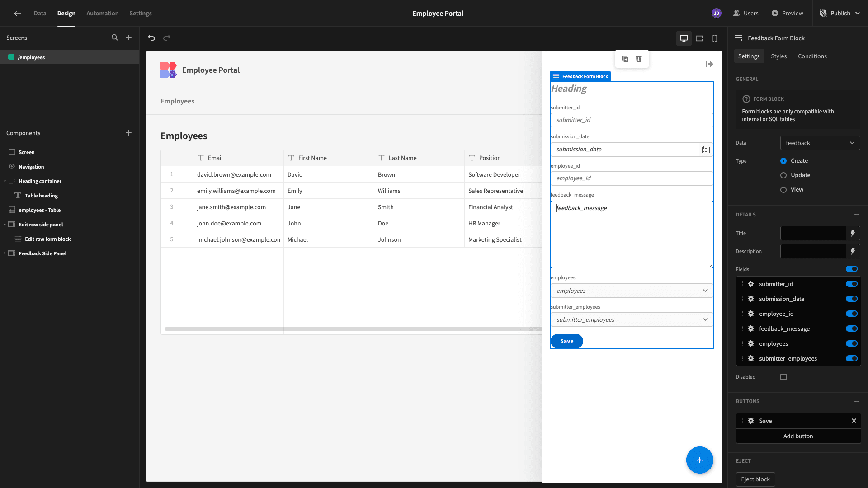The width and height of the screenshot is (868, 488).
Task: Click the back arrow icon
Action: tap(17, 14)
